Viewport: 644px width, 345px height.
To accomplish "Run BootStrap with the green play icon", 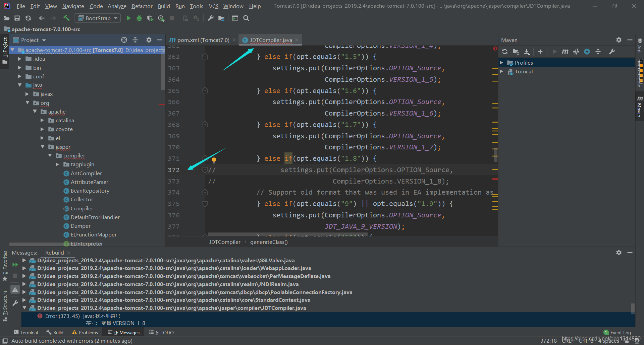I will (x=128, y=18).
